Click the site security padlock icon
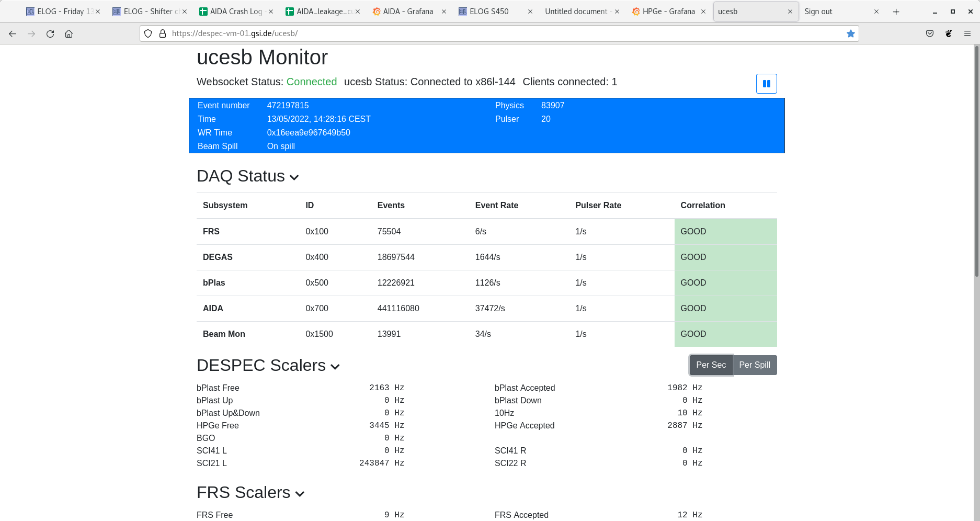This screenshot has height=521, width=980. 163,33
